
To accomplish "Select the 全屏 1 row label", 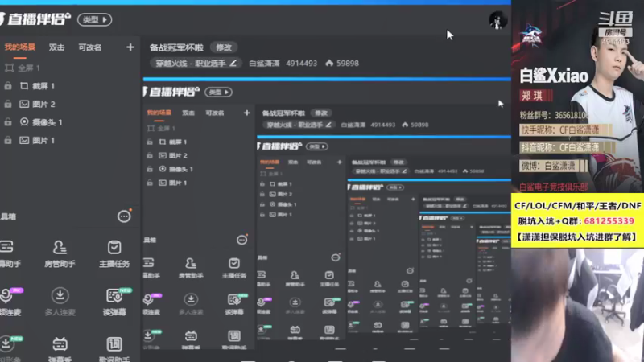I will click(29, 68).
